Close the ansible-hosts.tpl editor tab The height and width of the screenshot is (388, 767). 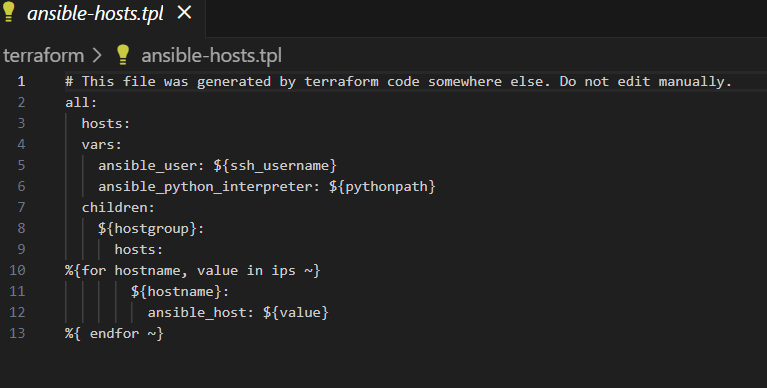click(184, 13)
